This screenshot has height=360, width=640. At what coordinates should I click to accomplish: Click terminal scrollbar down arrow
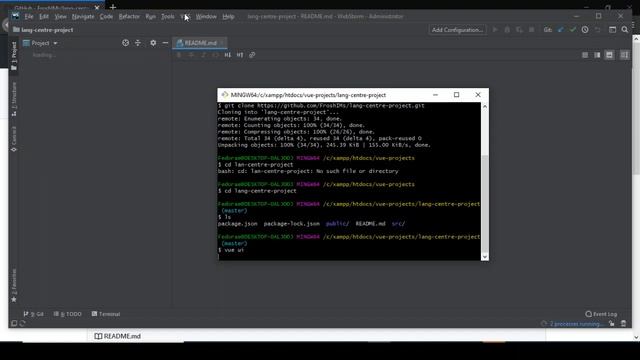484,257
